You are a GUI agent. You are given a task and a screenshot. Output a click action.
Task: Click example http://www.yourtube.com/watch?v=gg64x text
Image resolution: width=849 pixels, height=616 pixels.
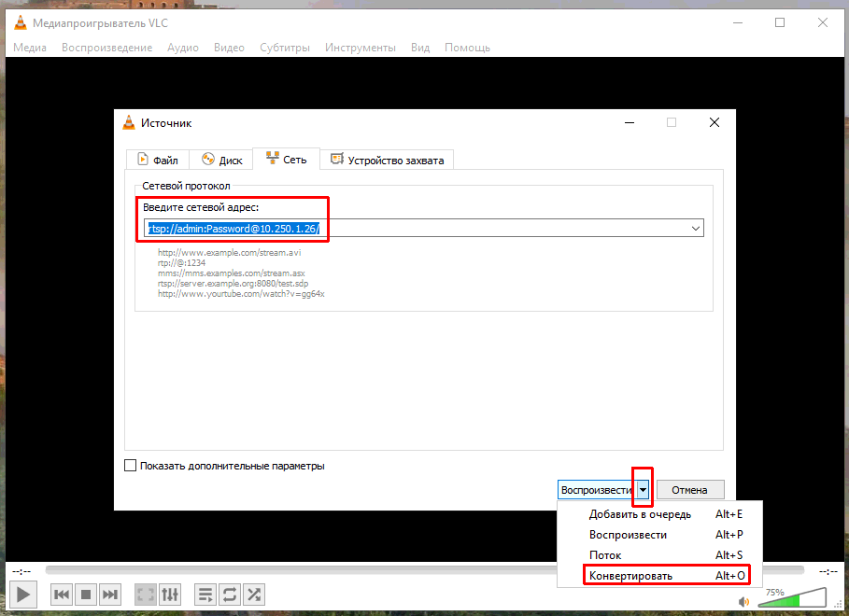click(241, 294)
